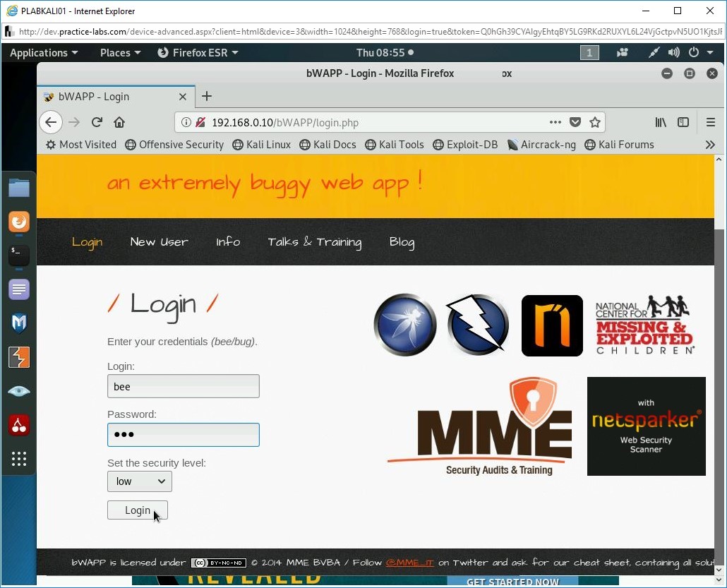Open the Applications menu
This screenshot has width=727, height=588.
pos(44,53)
